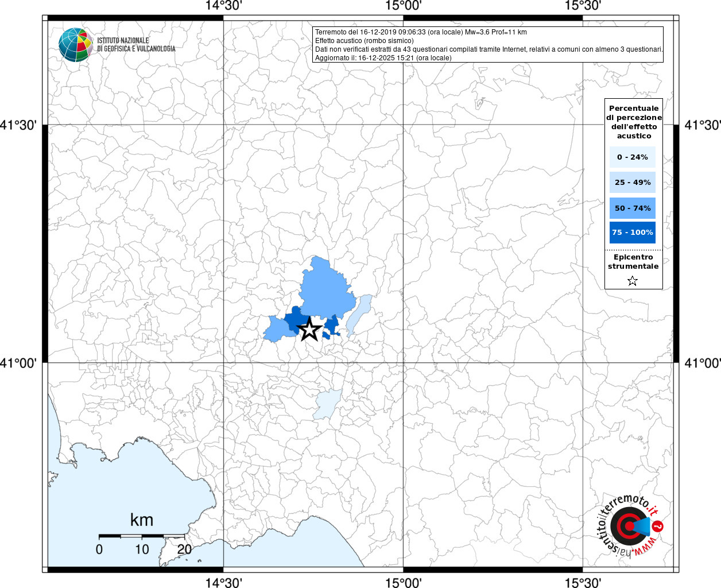Select the 0 - 24% legend swatch
This screenshot has height=588, width=721.
633,157
